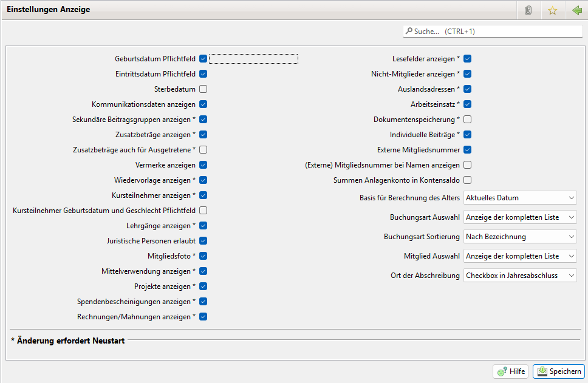The height and width of the screenshot is (383, 588).
Task: Open Hilfe with the help button
Action: click(x=511, y=371)
